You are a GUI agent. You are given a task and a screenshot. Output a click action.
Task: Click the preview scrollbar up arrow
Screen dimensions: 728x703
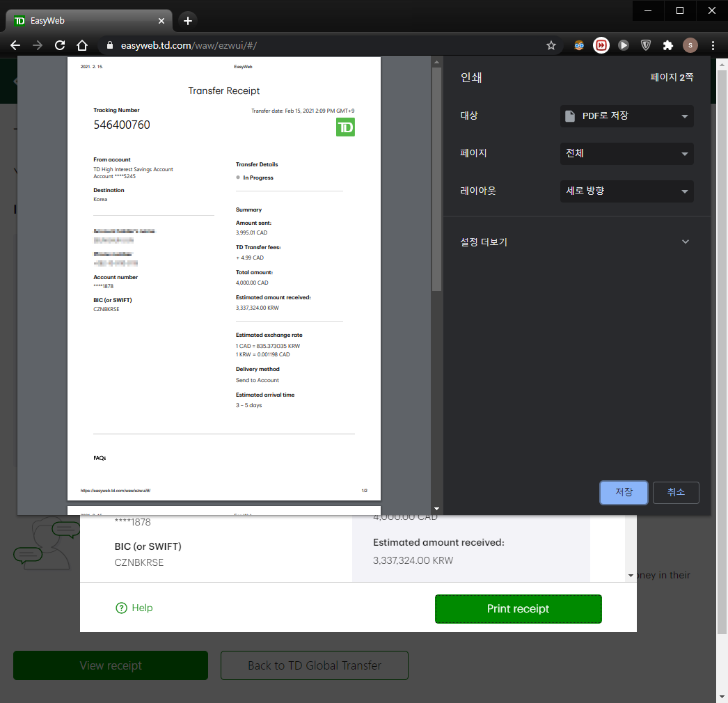coord(436,62)
